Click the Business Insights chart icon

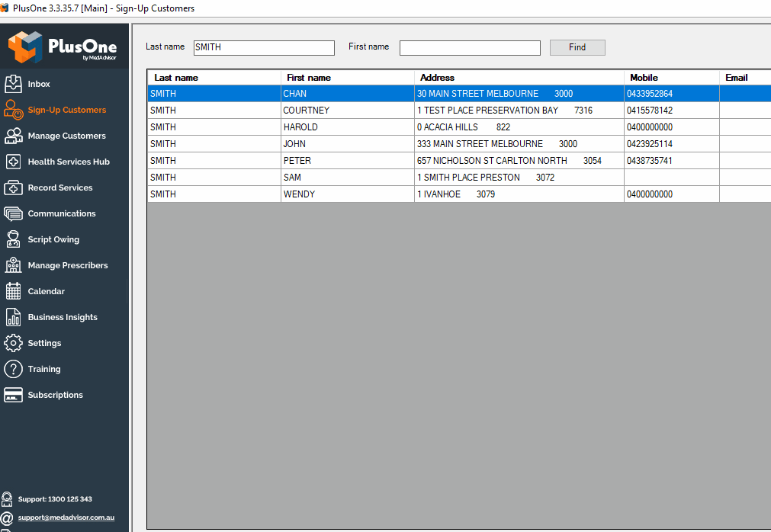[x=13, y=317]
